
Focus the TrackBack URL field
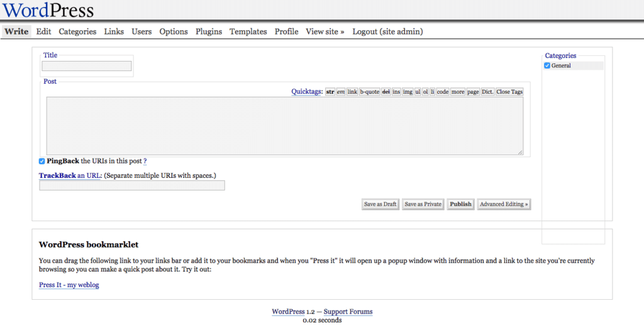point(132,185)
